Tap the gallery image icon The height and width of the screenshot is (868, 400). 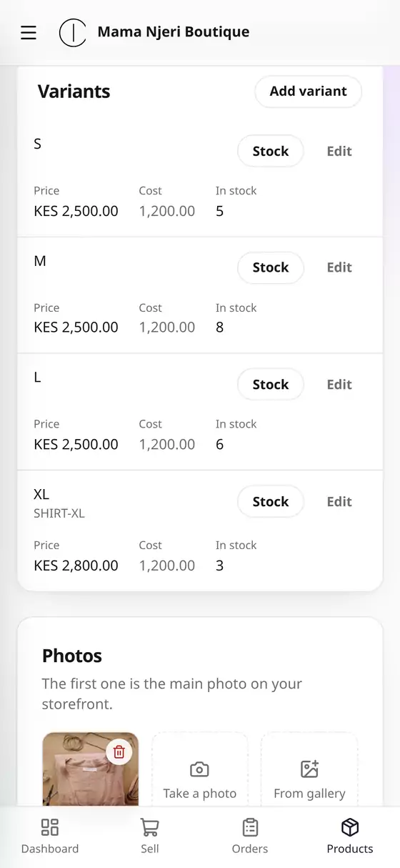(309, 769)
